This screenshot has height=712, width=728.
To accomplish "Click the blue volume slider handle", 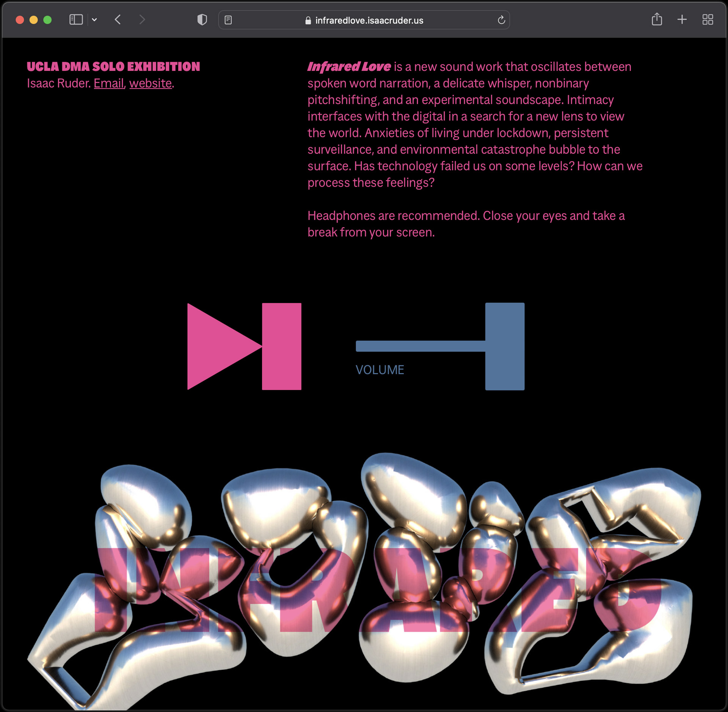I will point(505,346).
